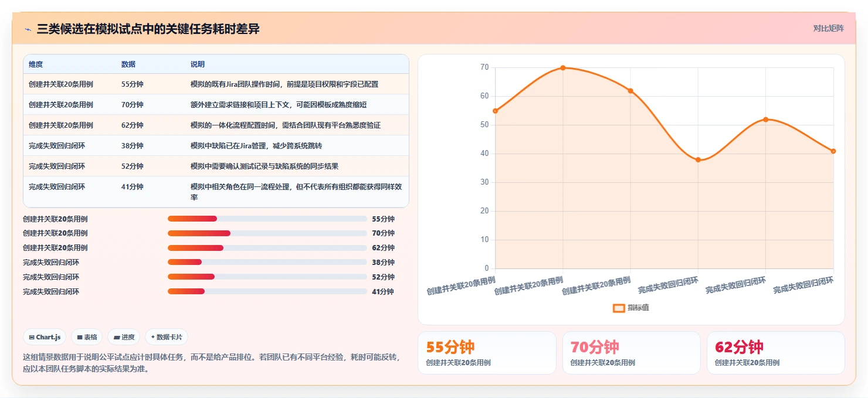
Task: Click the 70 tick on the chart's y-axis
Action: (484, 67)
